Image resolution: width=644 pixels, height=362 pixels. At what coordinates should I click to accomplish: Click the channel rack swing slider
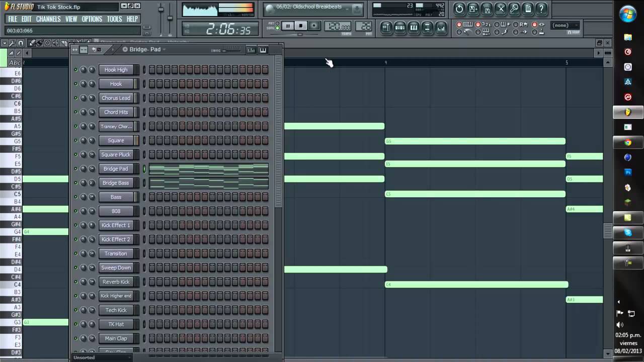click(x=231, y=50)
